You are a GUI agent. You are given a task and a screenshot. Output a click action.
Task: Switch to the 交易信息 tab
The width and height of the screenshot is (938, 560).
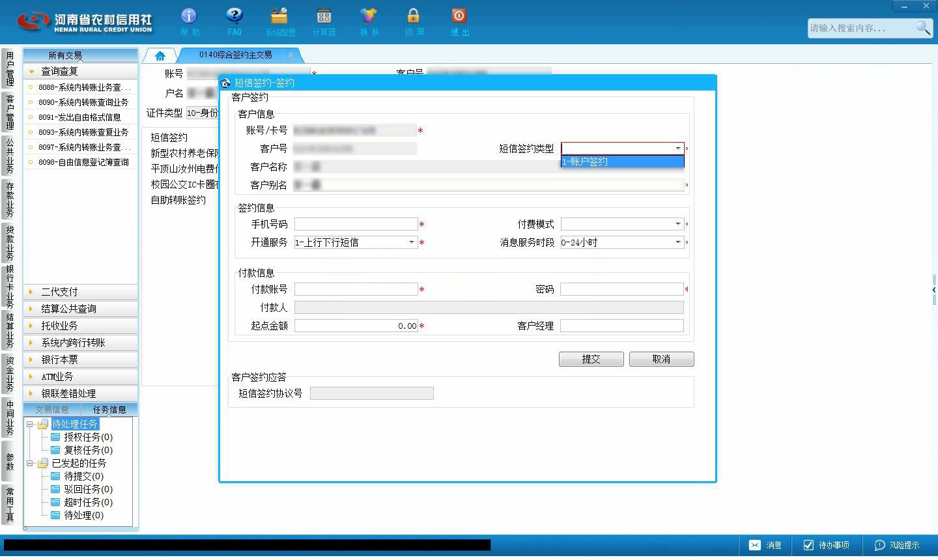pyautogui.click(x=52, y=410)
